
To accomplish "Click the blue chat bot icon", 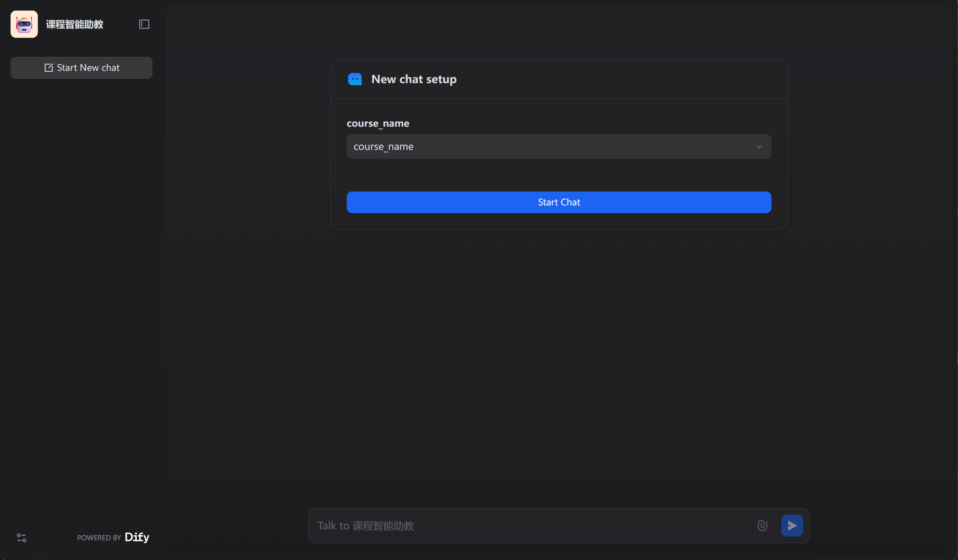I will [355, 79].
